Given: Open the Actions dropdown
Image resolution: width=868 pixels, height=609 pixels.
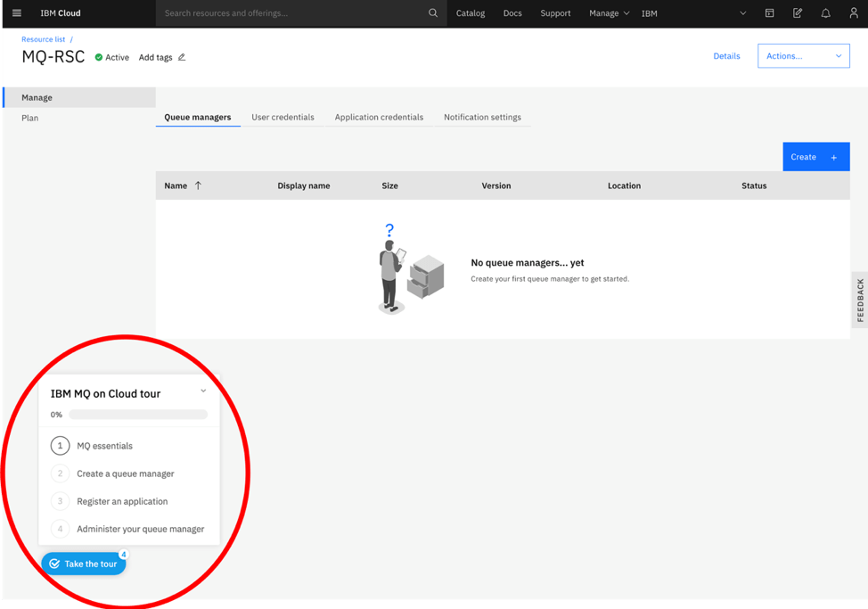Looking at the screenshot, I should click(x=803, y=55).
